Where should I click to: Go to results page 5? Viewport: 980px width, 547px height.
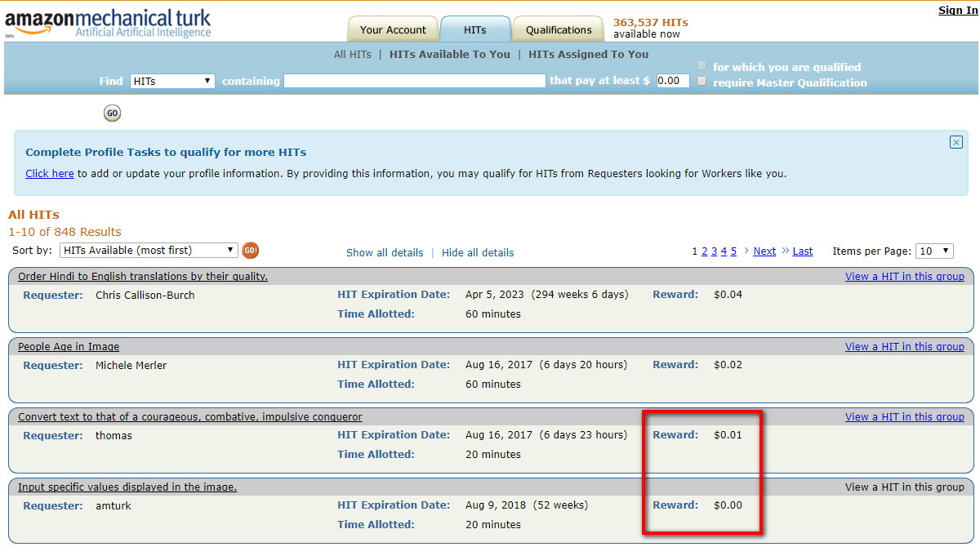click(733, 251)
